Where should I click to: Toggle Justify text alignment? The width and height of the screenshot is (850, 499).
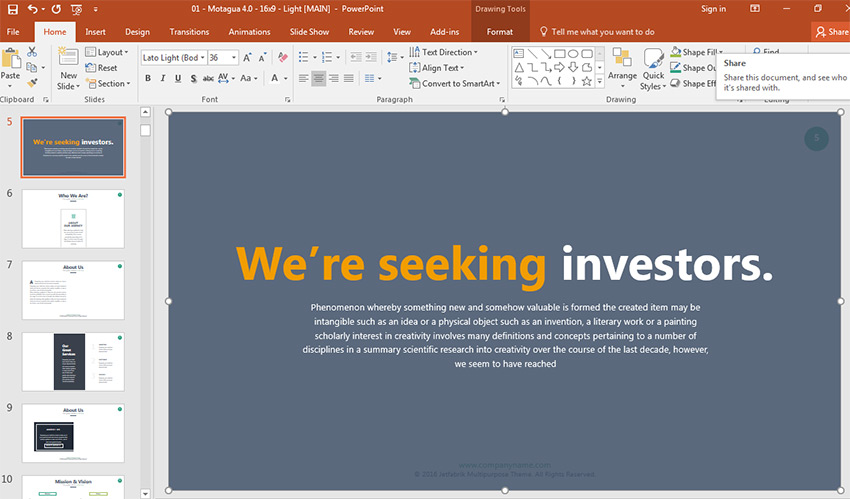349,79
